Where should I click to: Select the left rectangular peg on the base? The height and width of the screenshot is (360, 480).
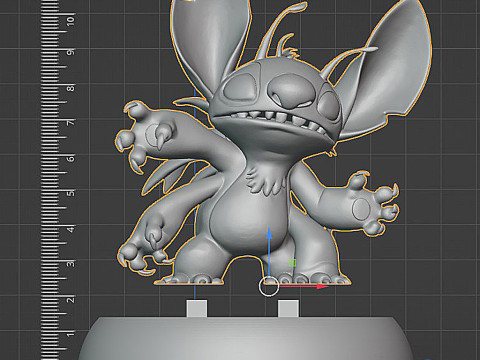click(x=197, y=308)
